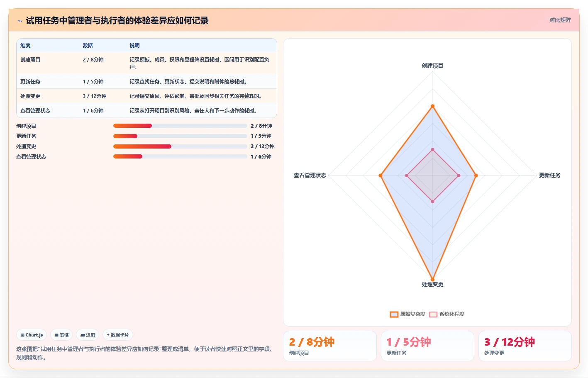Click orange data point on 更新任务 axis

pyautogui.click(x=476, y=176)
